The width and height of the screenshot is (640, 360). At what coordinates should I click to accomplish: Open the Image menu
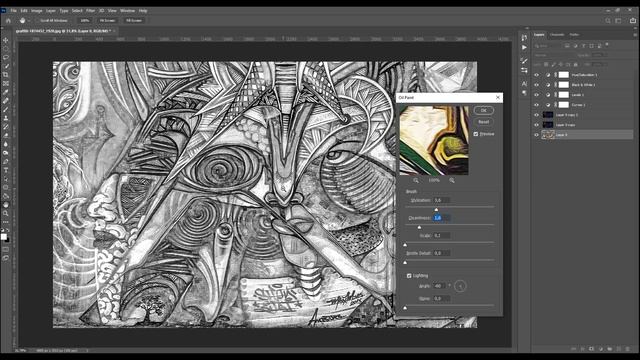pos(37,11)
